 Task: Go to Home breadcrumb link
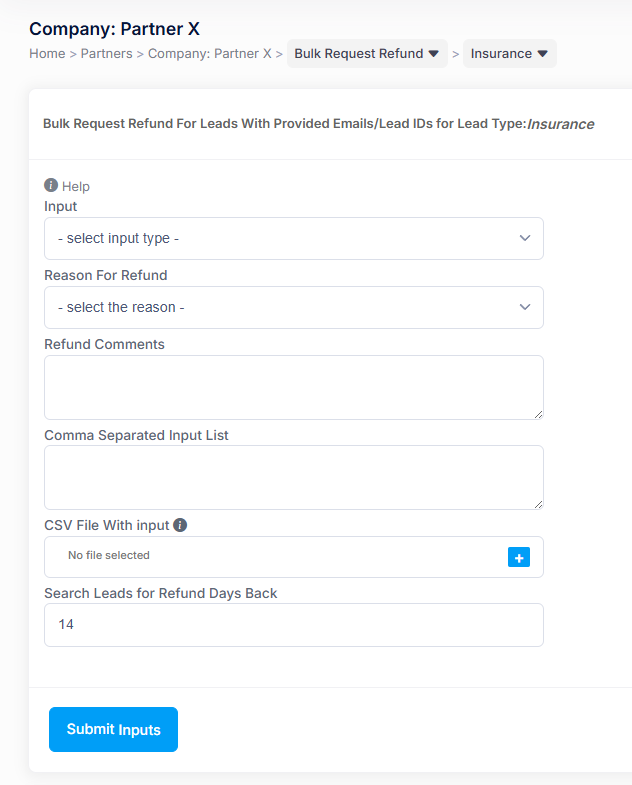pos(47,54)
